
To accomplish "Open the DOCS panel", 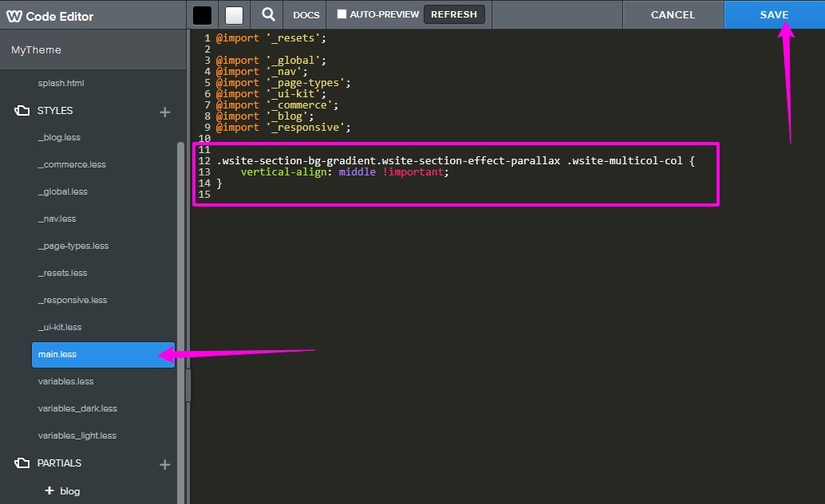I will point(306,14).
